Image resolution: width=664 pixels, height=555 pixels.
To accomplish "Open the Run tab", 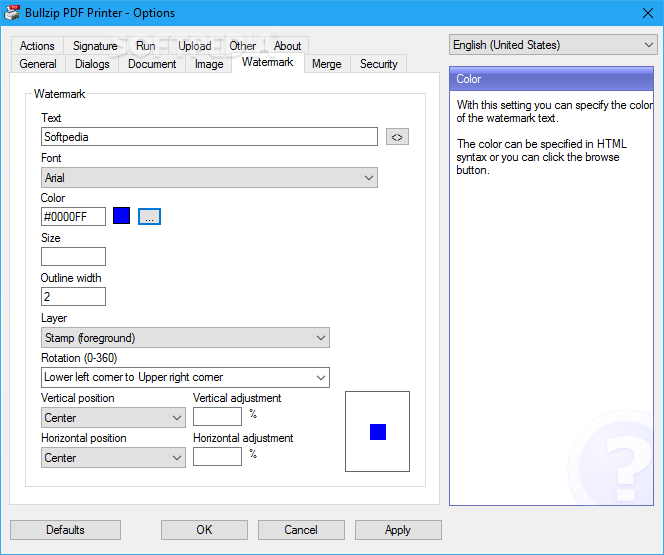I will (x=146, y=46).
